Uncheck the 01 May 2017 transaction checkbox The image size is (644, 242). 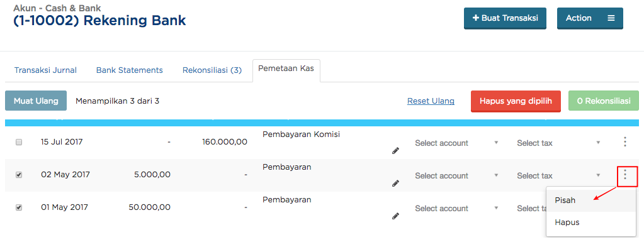(x=18, y=207)
